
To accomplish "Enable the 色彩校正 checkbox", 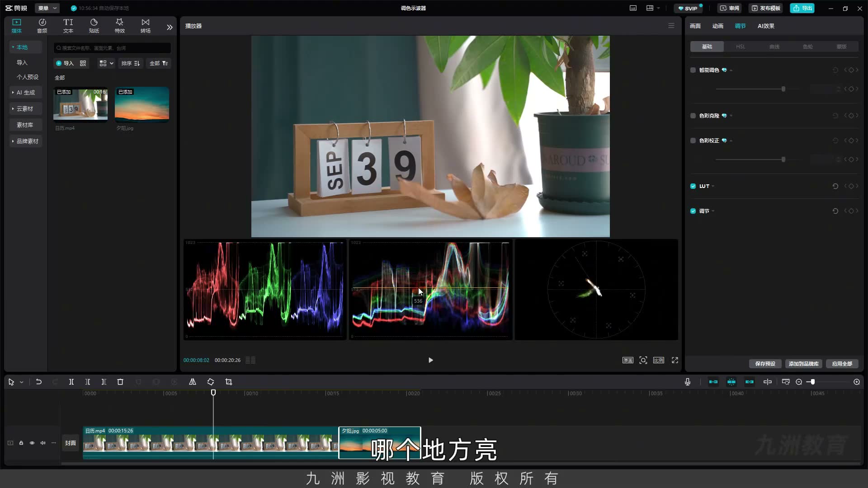I will pyautogui.click(x=693, y=141).
